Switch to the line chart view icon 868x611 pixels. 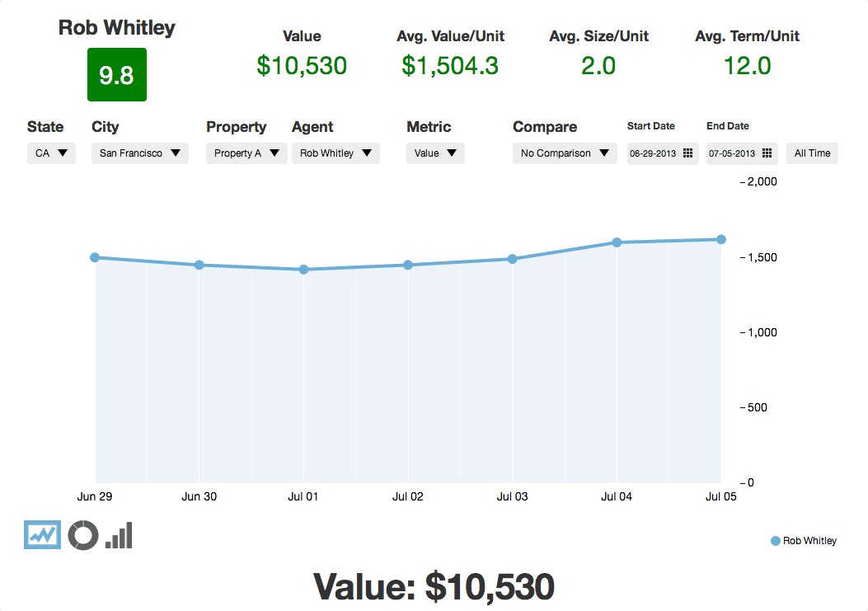[x=42, y=534]
